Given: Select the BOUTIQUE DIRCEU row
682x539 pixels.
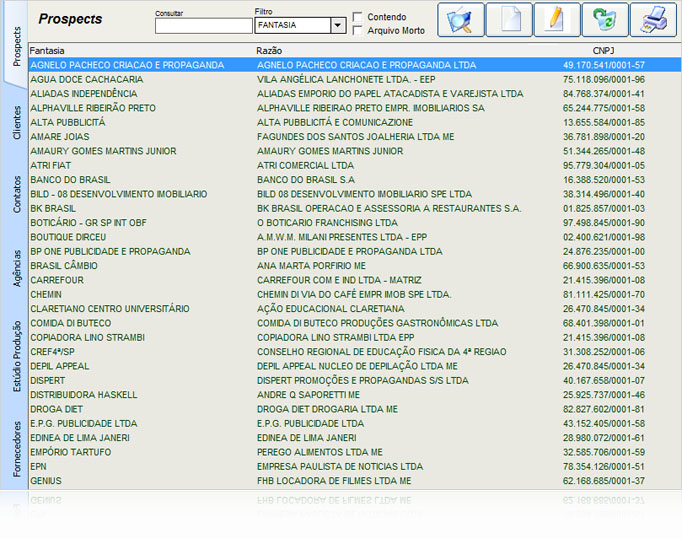Looking at the screenshot, I should (354, 238).
